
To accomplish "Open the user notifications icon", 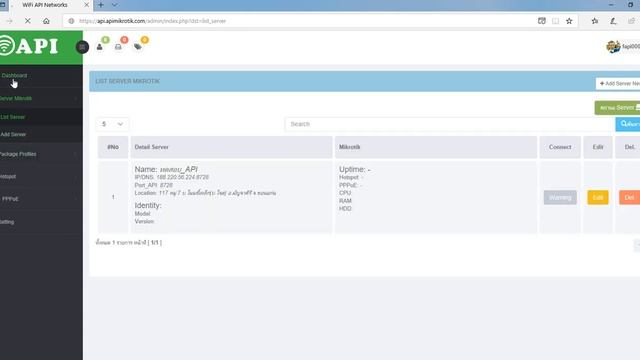I will [100, 47].
